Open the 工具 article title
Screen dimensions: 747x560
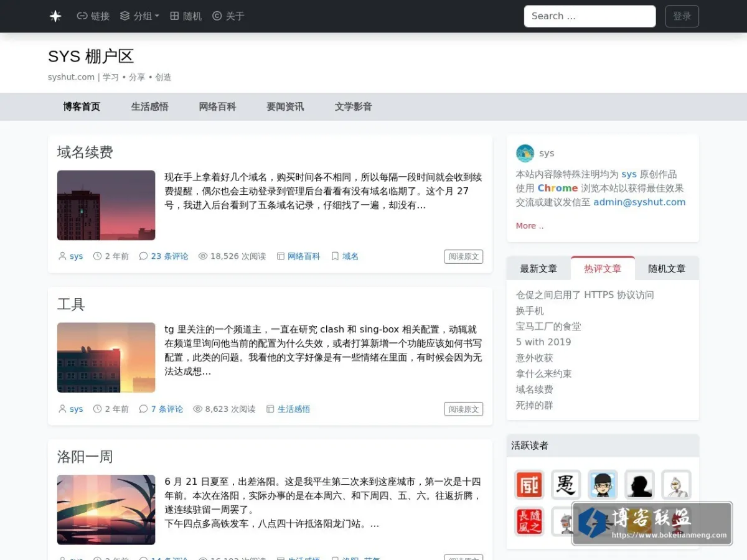click(x=71, y=304)
